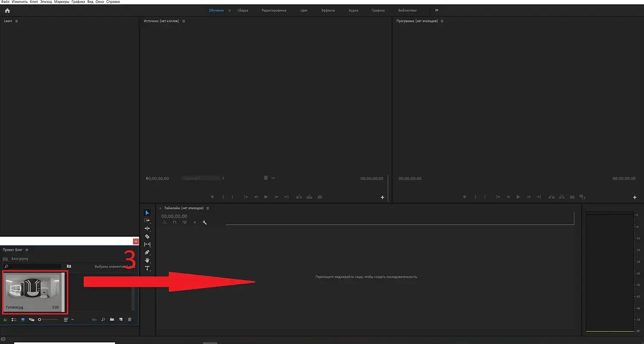644x344 pixels.
Task: Switch Project panel to Icon View
Action: [x=23, y=320]
